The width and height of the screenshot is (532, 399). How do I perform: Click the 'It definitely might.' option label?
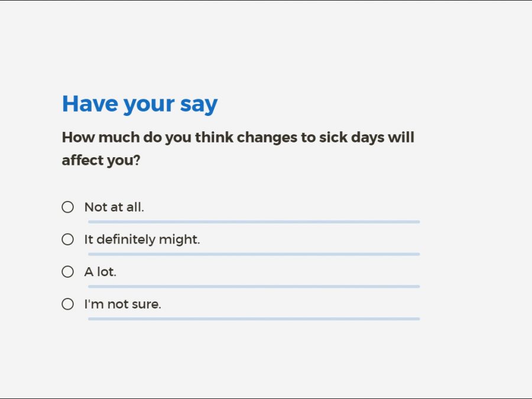142,240
